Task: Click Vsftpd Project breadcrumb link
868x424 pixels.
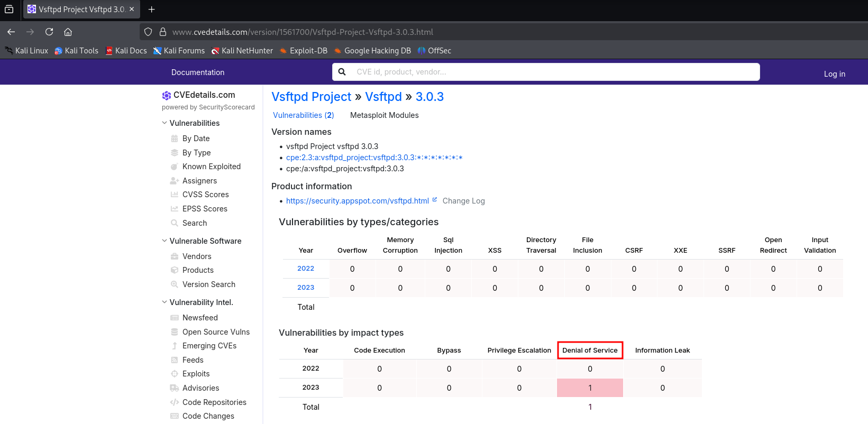Action: 312,97
